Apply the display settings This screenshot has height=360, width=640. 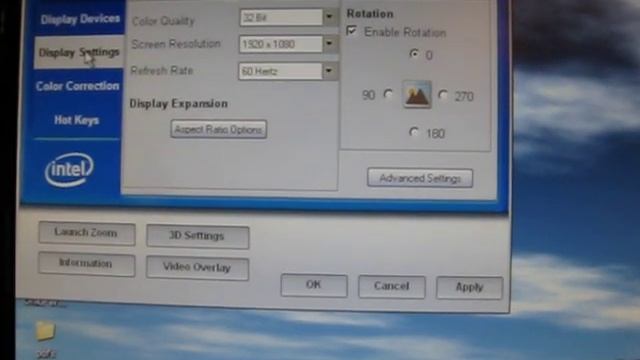coord(469,287)
